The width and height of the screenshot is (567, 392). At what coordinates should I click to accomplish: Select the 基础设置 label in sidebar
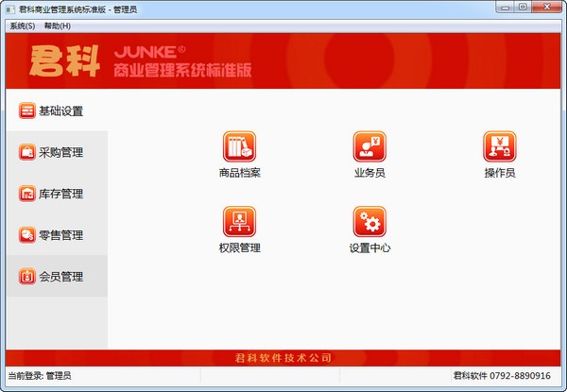pyautogui.click(x=61, y=111)
